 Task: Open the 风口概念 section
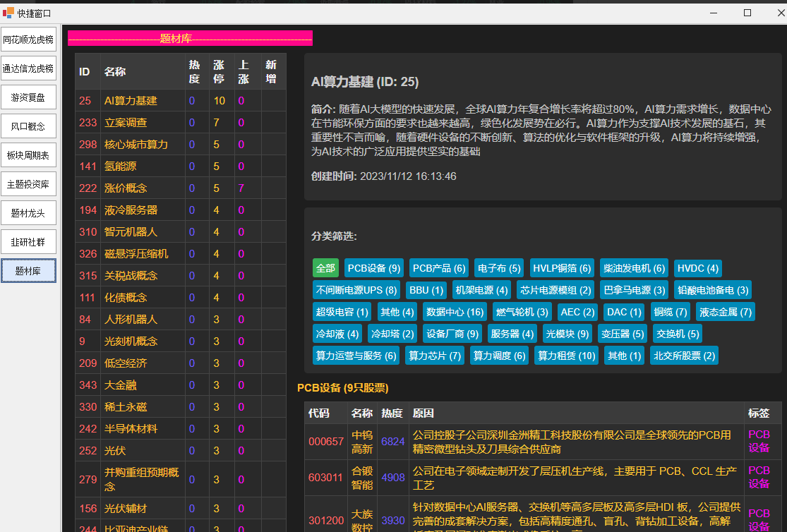click(28, 126)
